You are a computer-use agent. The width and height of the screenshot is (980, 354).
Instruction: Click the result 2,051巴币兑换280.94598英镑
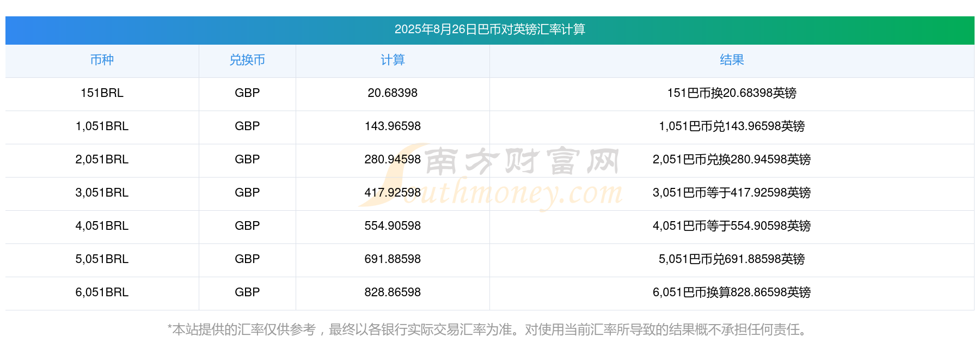(x=732, y=160)
